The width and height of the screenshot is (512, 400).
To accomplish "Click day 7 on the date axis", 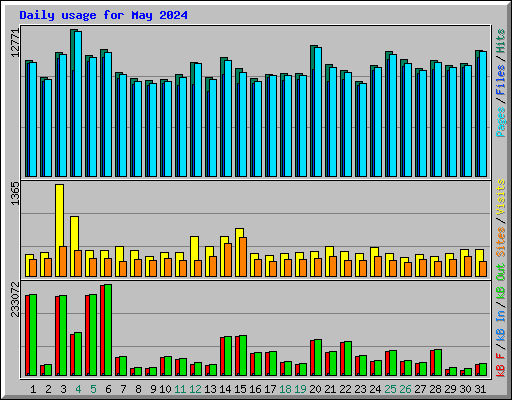I will click(x=123, y=389).
